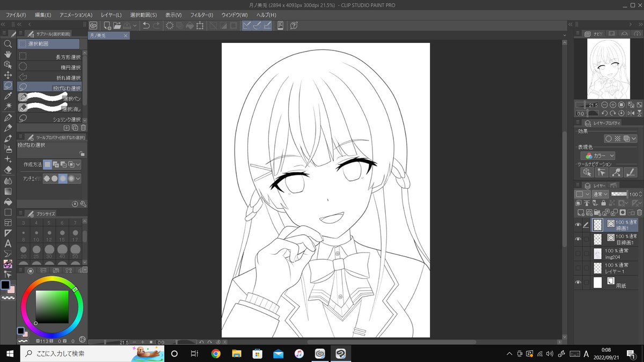Click the Clear/Delete icon in the command bar

click(x=170, y=25)
